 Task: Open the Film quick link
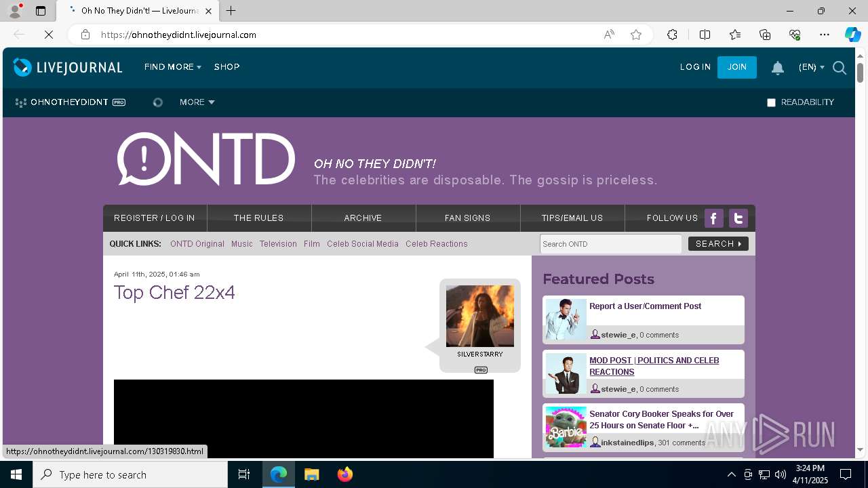pyautogui.click(x=312, y=244)
